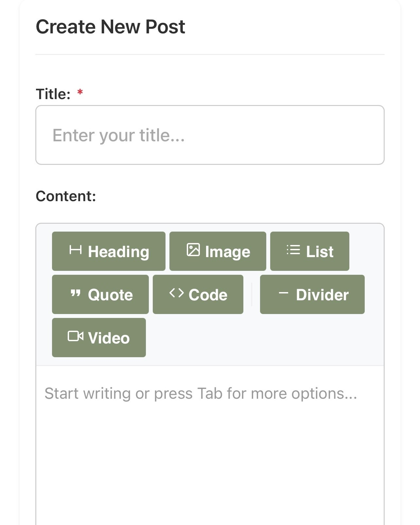Click the Title label

[x=54, y=94]
